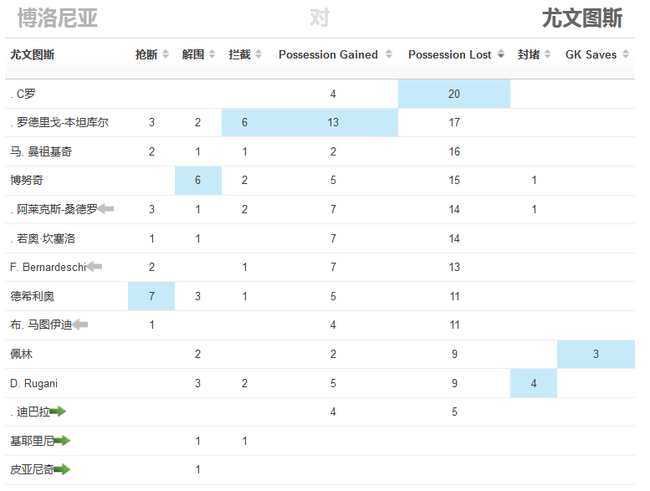Click the 拦截 column header label
Image resolution: width=650 pixels, height=491 pixels.
[x=239, y=54]
